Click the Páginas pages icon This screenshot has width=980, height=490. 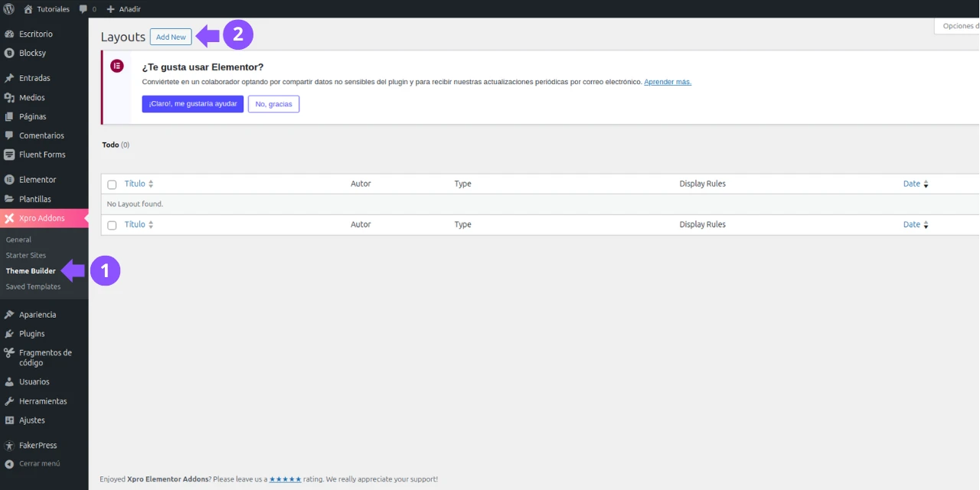pyautogui.click(x=9, y=116)
